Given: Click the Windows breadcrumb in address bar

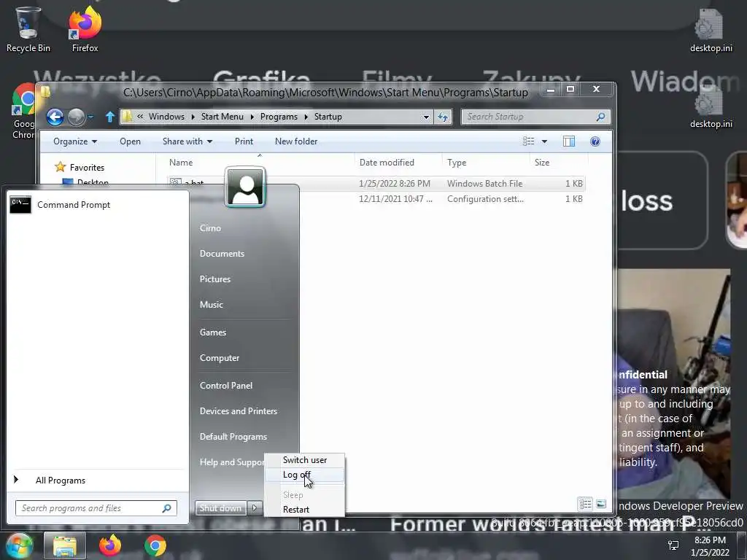Looking at the screenshot, I should tap(166, 117).
